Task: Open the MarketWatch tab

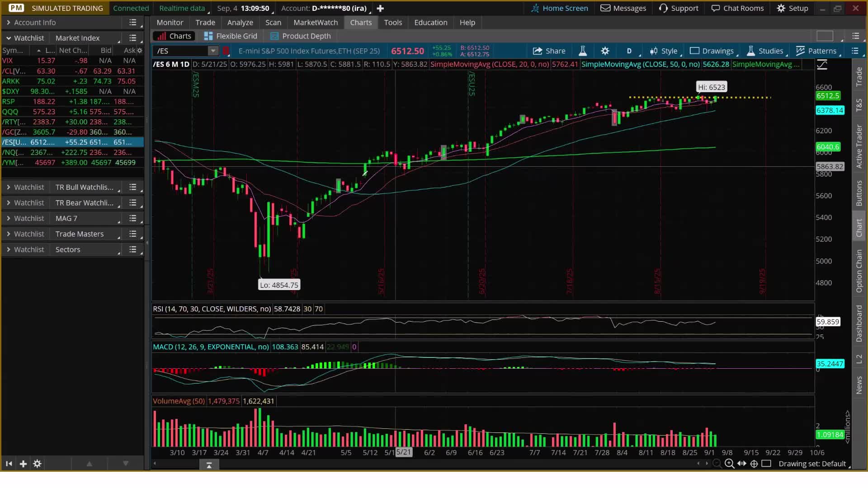Action: [x=316, y=23]
